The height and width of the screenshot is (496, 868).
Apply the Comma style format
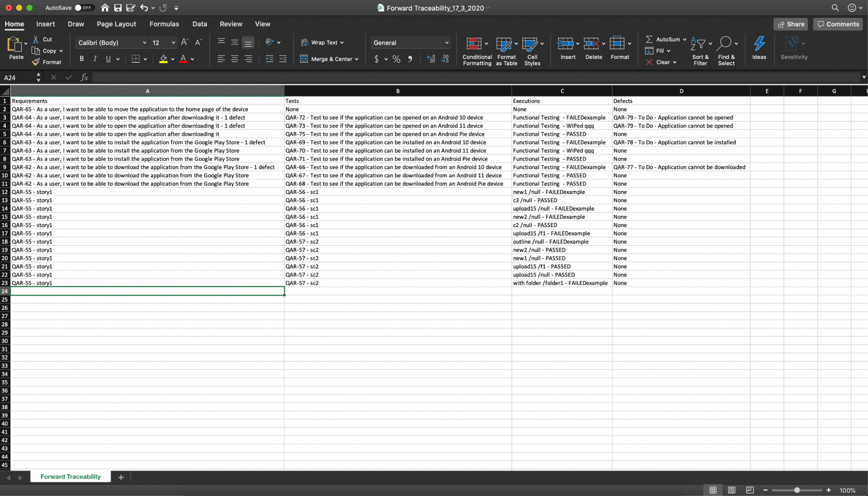410,59
